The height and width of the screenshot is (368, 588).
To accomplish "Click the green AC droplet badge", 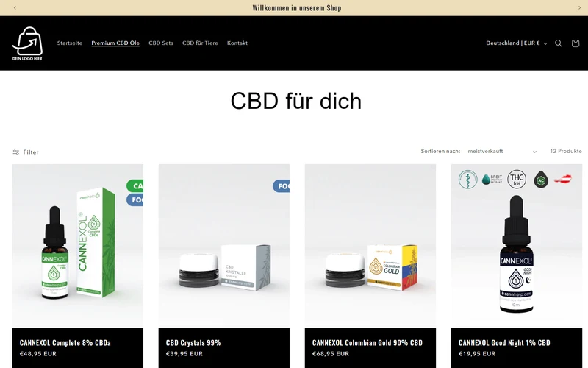I will 541,180.
